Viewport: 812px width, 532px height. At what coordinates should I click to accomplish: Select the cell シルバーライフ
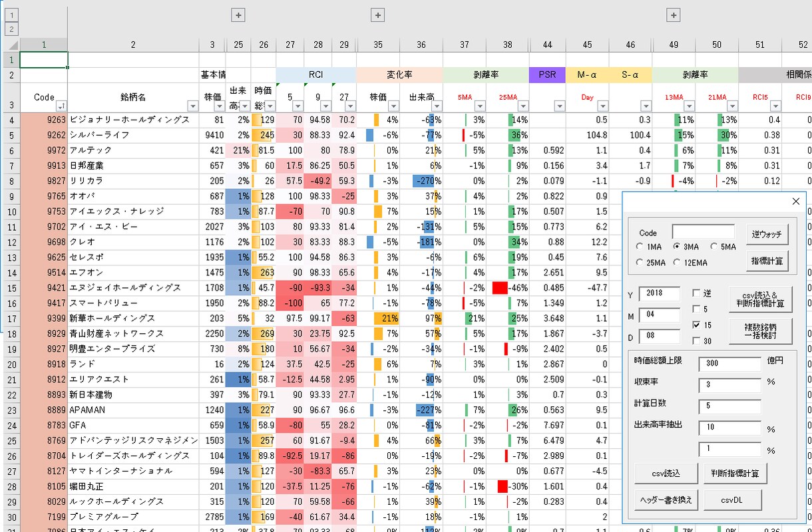pyautogui.click(x=133, y=135)
